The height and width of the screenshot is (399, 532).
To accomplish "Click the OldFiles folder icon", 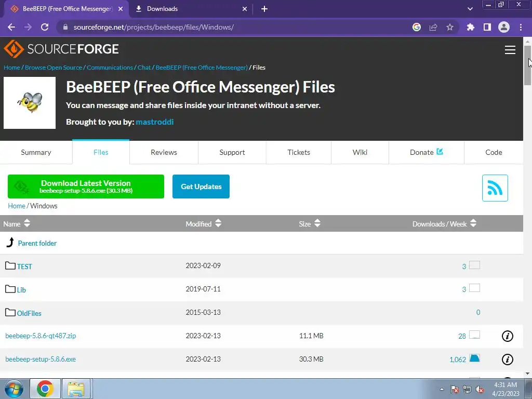I will (10, 312).
